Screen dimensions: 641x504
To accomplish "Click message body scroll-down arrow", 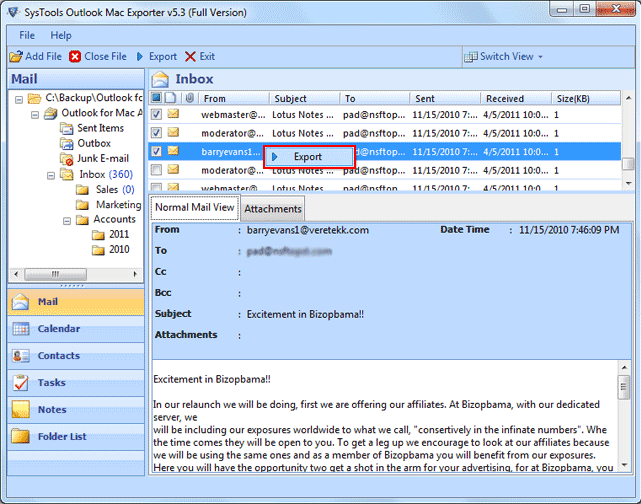I will pyautogui.click(x=624, y=466).
